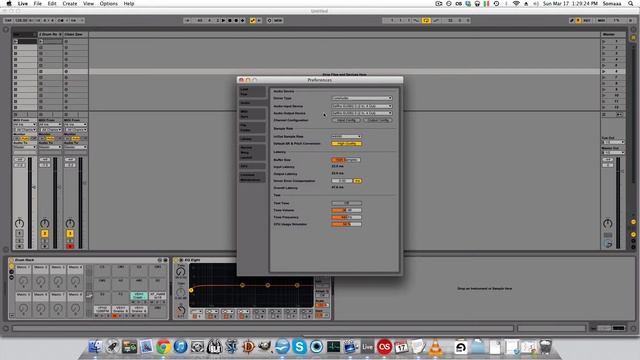Open the Create menu
Screen dimensions: 640x360
click(69, 4)
